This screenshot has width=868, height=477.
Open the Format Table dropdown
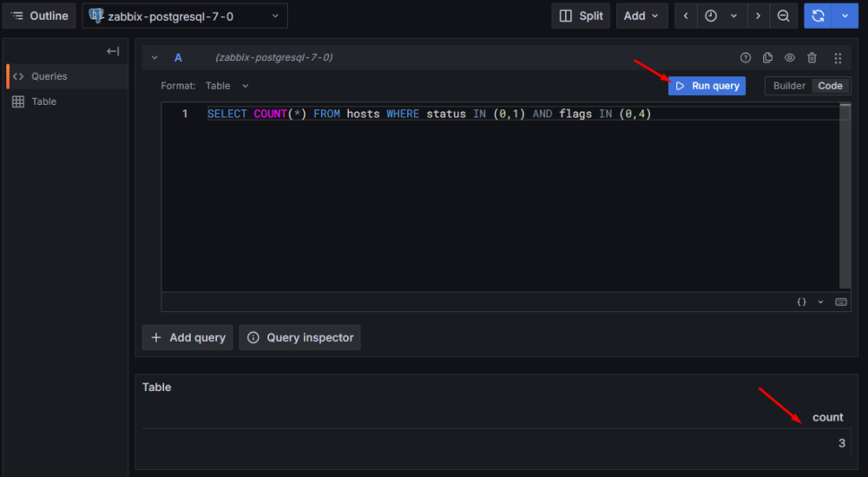point(227,86)
